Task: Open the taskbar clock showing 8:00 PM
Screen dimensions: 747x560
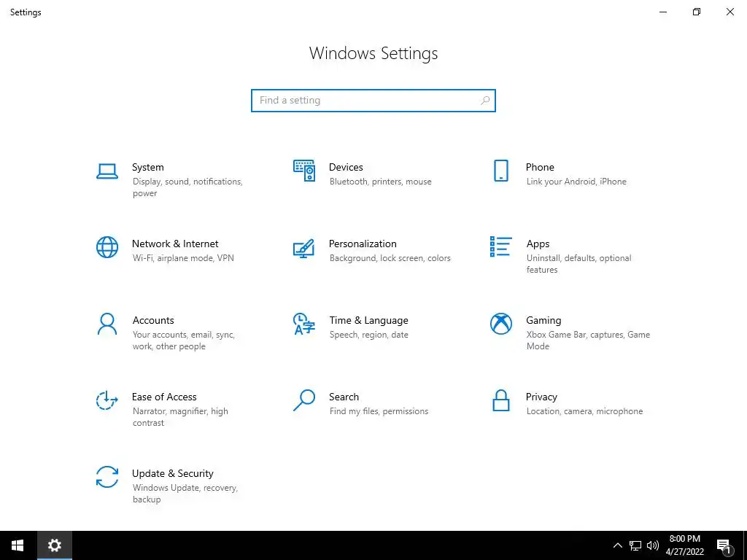Action: [684, 545]
